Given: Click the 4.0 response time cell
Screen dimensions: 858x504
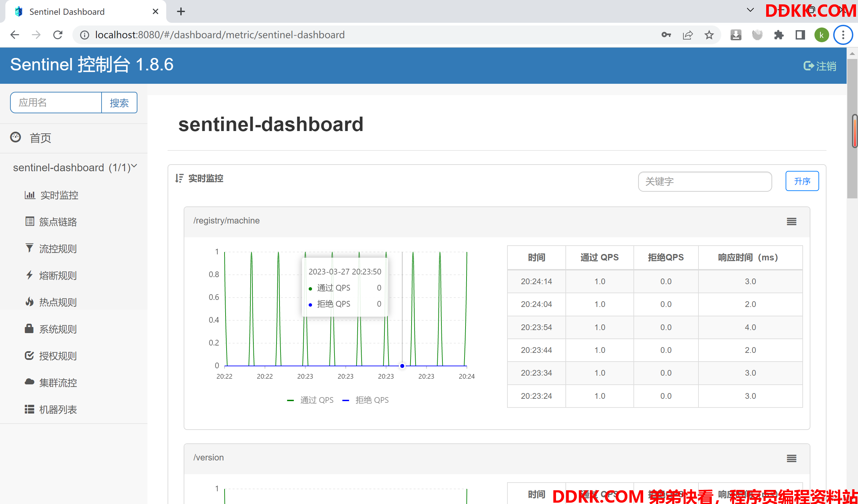Looking at the screenshot, I should 750,327.
